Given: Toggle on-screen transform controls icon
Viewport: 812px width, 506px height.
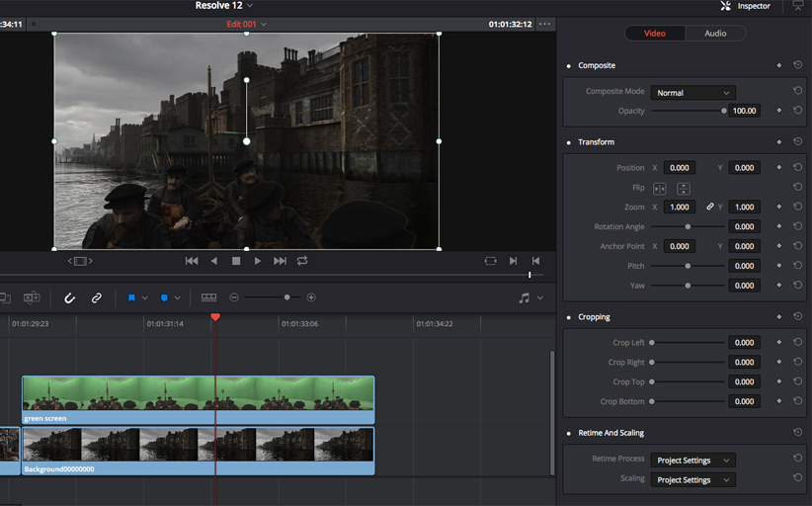Looking at the screenshot, I should coord(80,261).
